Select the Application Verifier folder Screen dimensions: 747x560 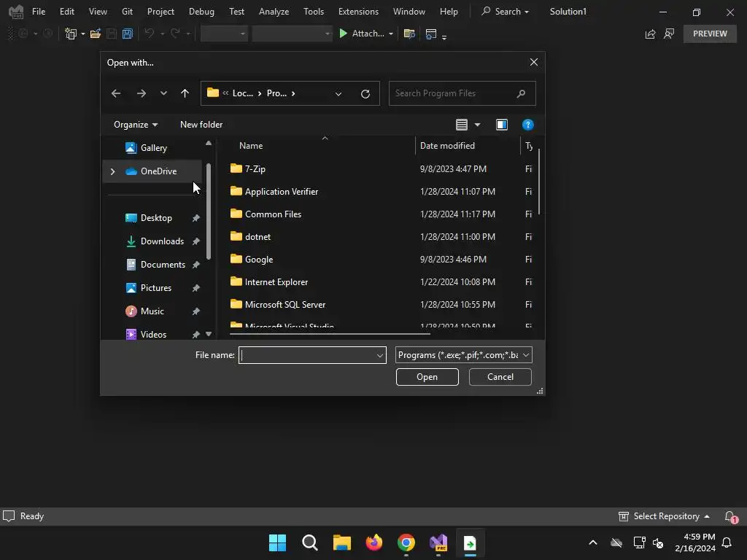282,192
